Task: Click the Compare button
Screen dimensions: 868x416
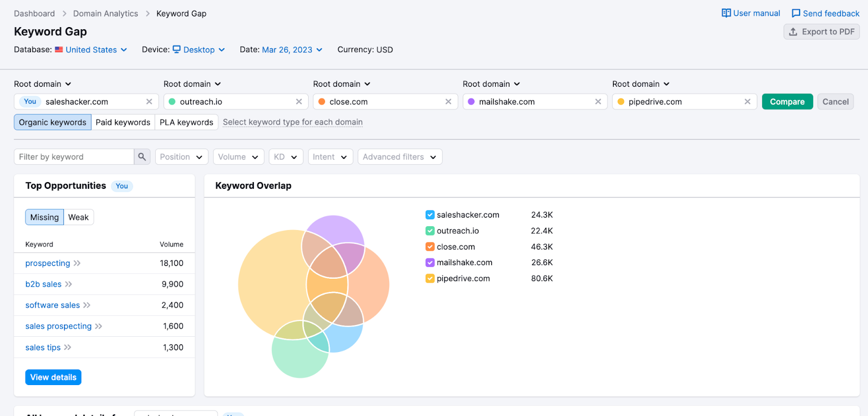Action: click(787, 101)
